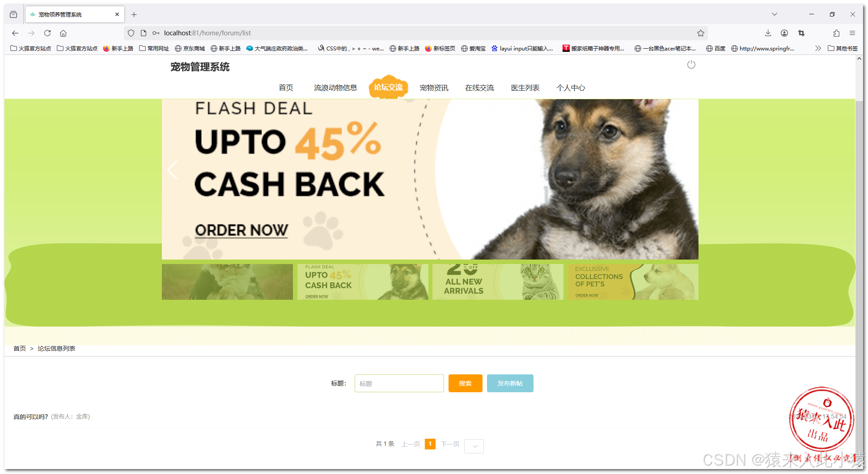Open Firefox account avatar icon
Screen dimensions: 868x474
click(x=784, y=33)
